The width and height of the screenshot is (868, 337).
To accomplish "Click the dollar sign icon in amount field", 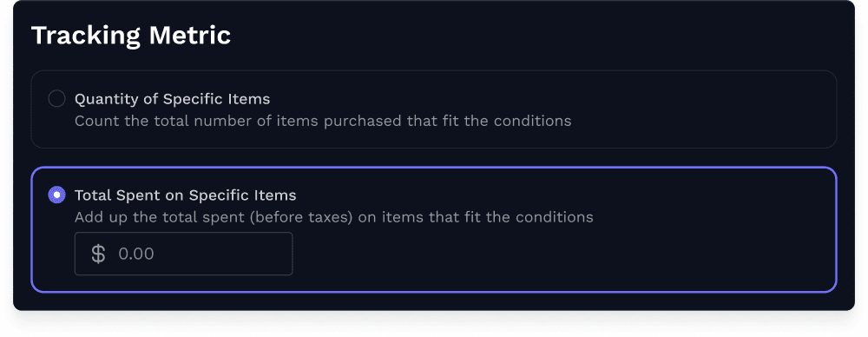I will coord(98,254).
